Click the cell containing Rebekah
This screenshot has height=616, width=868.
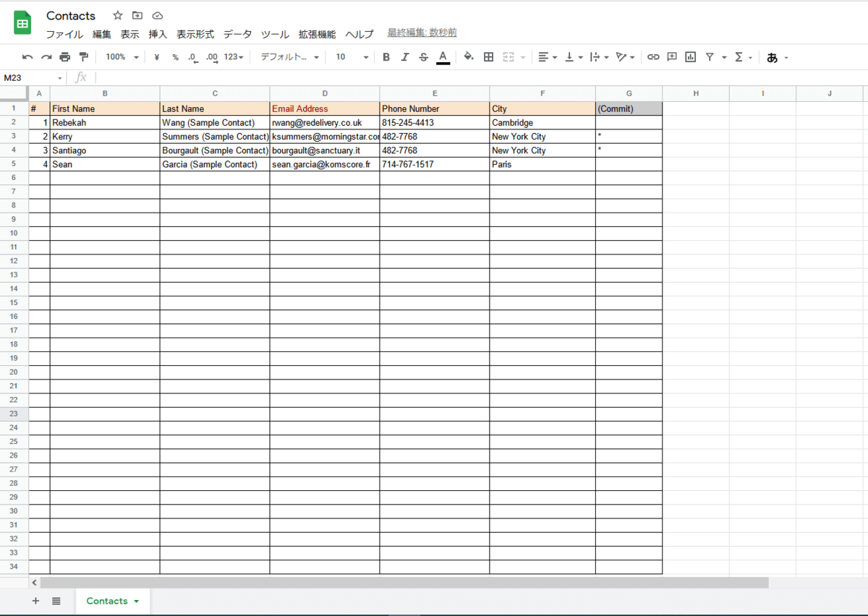105,123
